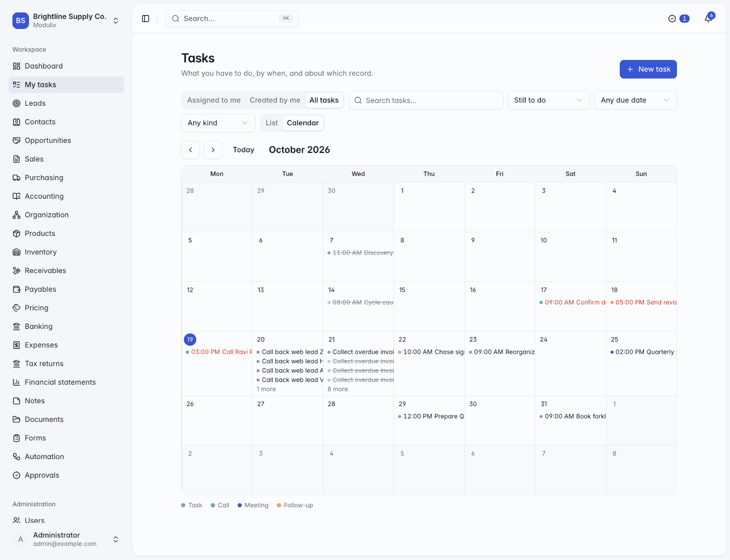730x560 pixels.
Task: Click the Contacts icon in the sidebar
Action: click(x=16, y=122)
